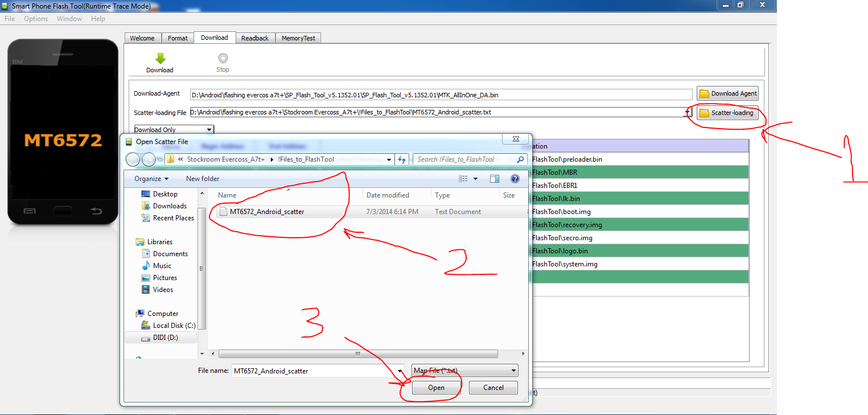Open the Help menu
The height and width of the screenshot is (415, 868).
pyautogui.click(x=98, y=19)
